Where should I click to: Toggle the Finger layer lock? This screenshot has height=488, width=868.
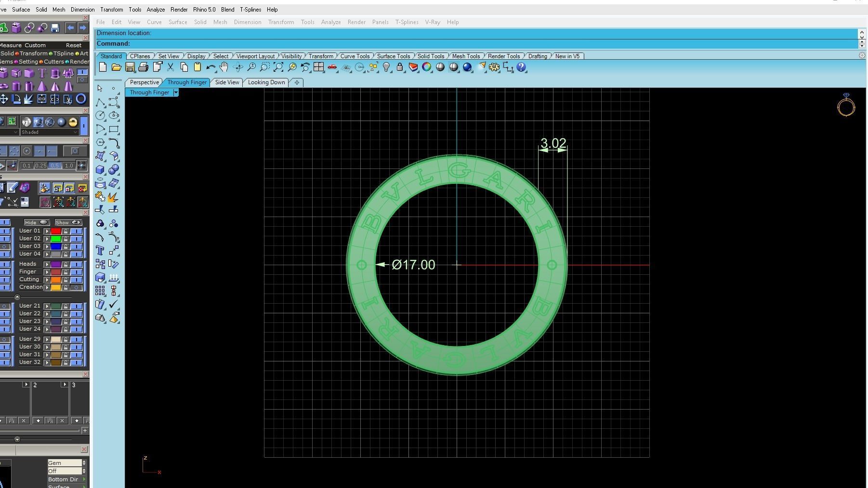(x=66, y=272)
